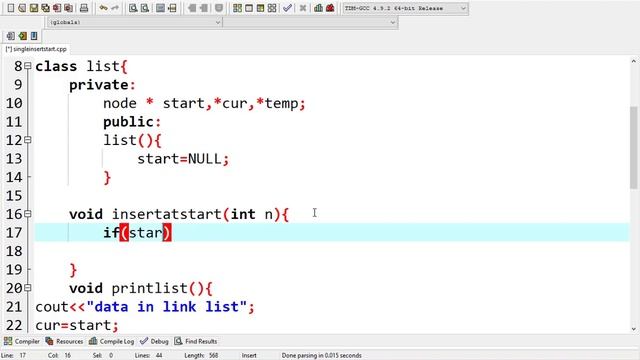Click line number 17 in the gutter
Image resolution: width=640 pixels, height=360 pixels.
pyautogui.click(x=14, y=233)
